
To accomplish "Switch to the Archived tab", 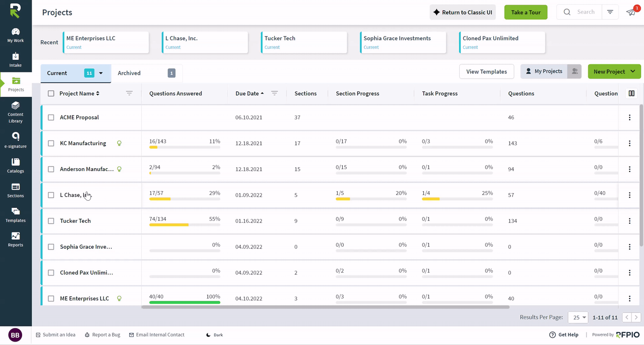I will pos(147,73).
